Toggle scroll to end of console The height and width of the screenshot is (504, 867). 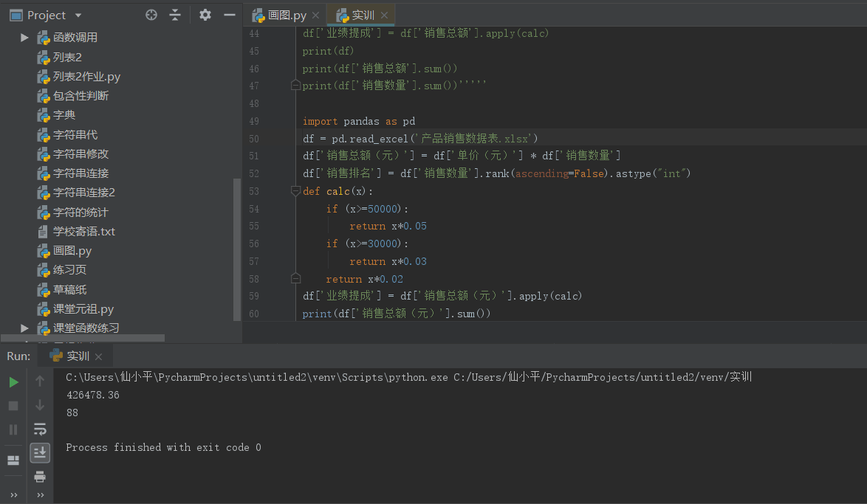click(40, 452)
